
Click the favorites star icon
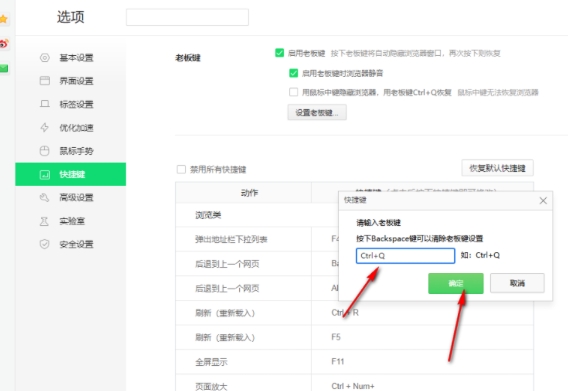click(4, 19)
